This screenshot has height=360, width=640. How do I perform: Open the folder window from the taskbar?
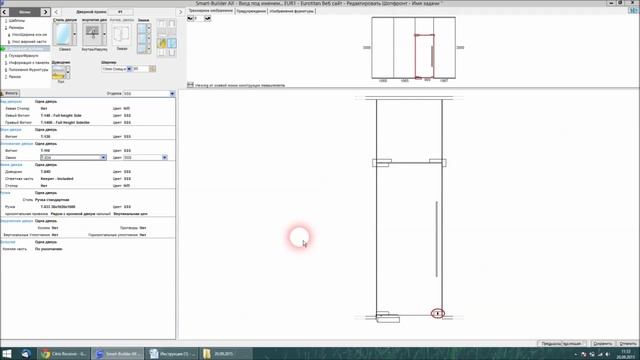pos(225,353)
